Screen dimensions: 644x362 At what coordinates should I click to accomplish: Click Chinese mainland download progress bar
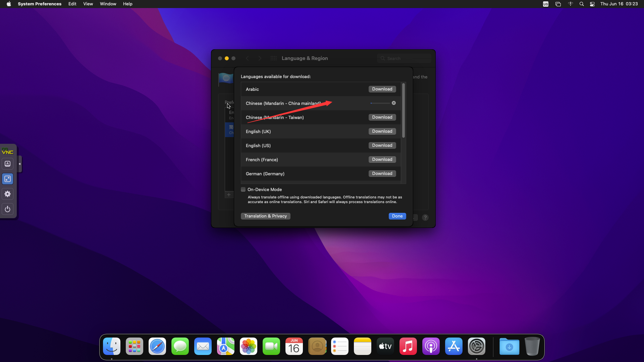(x=380, y=103)
